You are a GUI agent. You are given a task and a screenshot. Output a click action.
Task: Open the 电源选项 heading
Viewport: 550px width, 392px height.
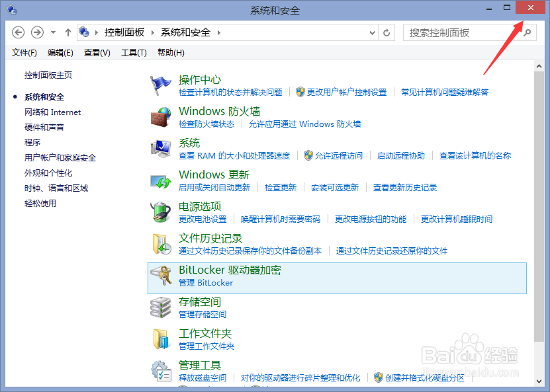[200, 206]
